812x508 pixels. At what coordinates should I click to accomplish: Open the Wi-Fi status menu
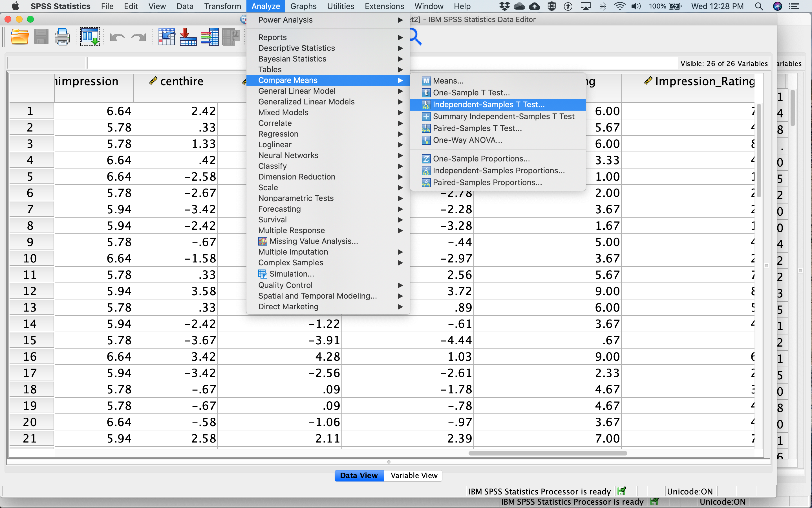pyautogui.click(x=619, y=6)
